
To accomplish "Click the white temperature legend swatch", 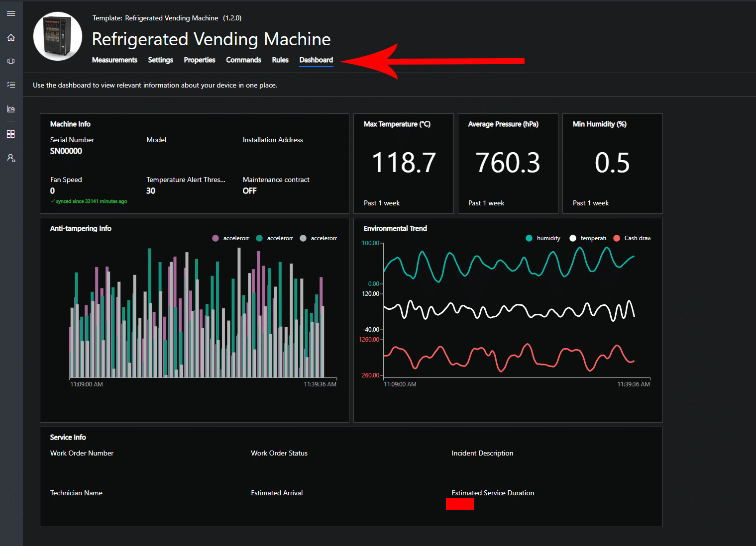I will click(x=573, y=238).
